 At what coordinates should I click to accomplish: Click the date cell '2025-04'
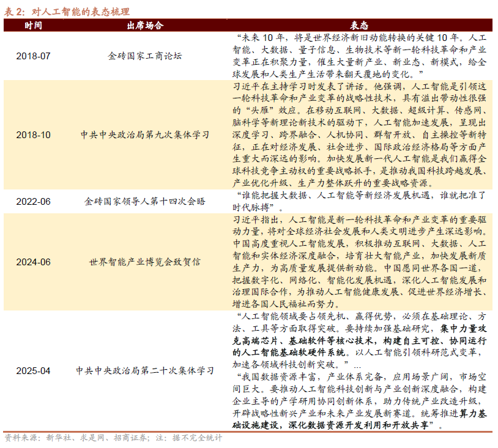pos(34,371)
